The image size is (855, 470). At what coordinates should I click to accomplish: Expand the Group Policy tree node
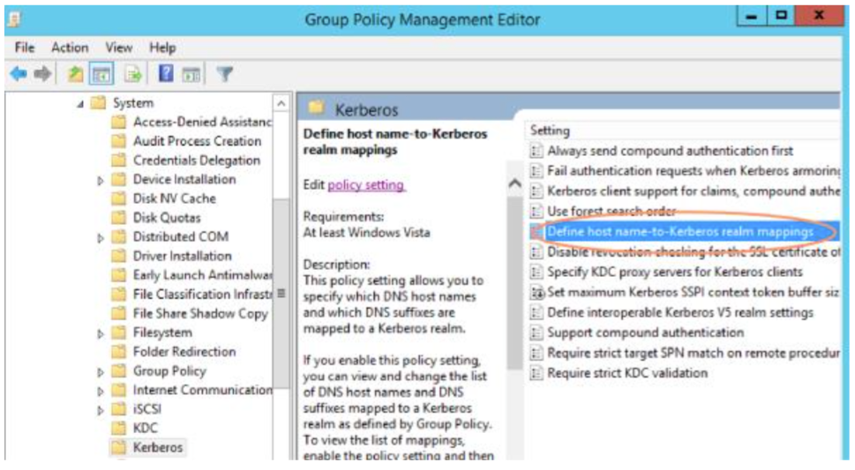101,371
